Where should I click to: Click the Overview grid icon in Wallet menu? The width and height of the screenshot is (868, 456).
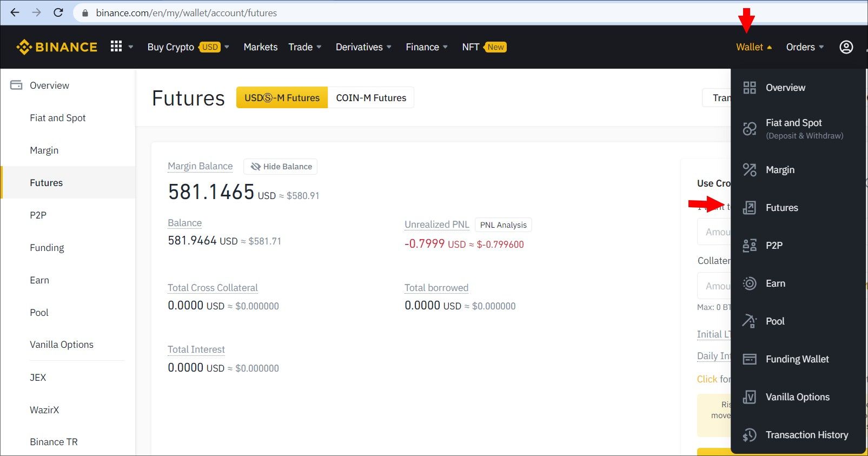(x=750, y=88)
